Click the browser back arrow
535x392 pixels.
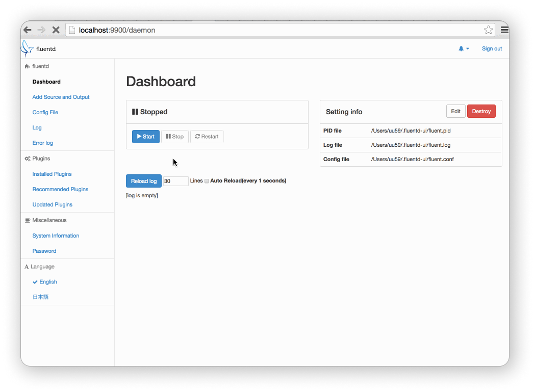[28, 30]
